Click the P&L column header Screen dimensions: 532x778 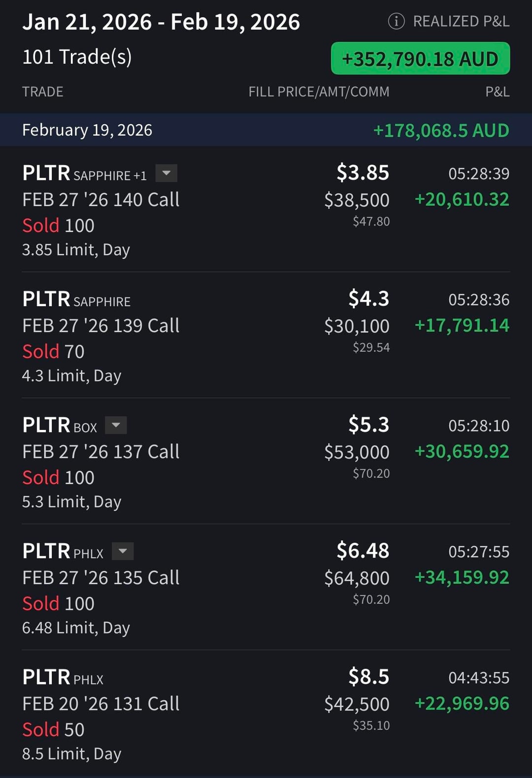(x=497, y=92)
